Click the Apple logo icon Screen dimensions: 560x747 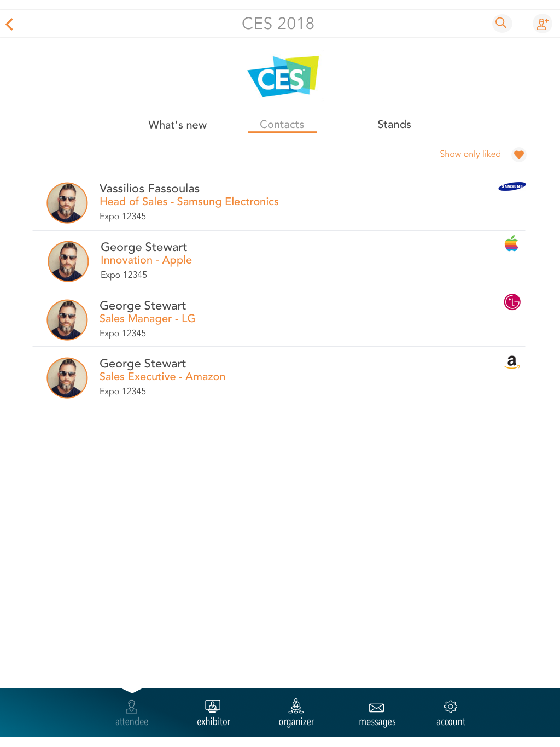[511, 243]
